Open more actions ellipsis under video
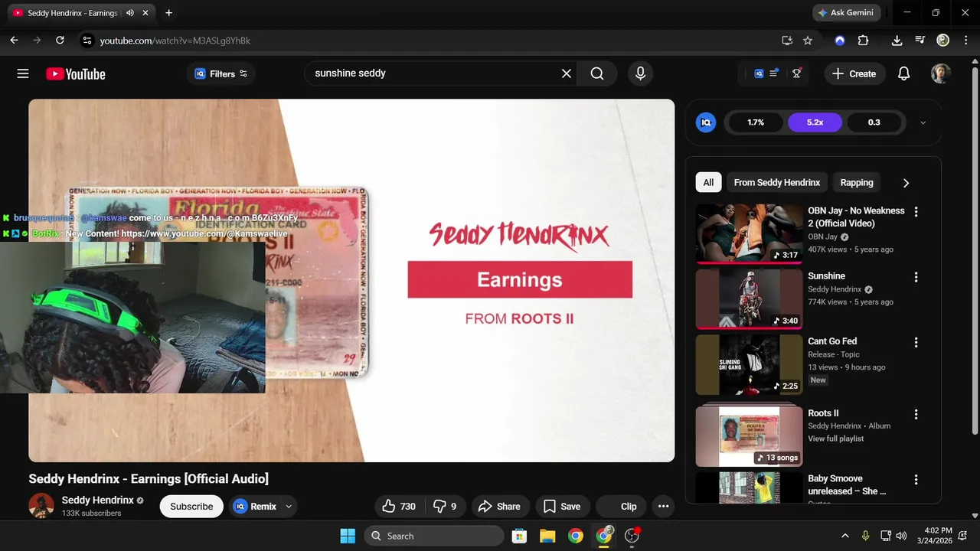This screenshot has height=551, width=980. [x=663, y=506]
